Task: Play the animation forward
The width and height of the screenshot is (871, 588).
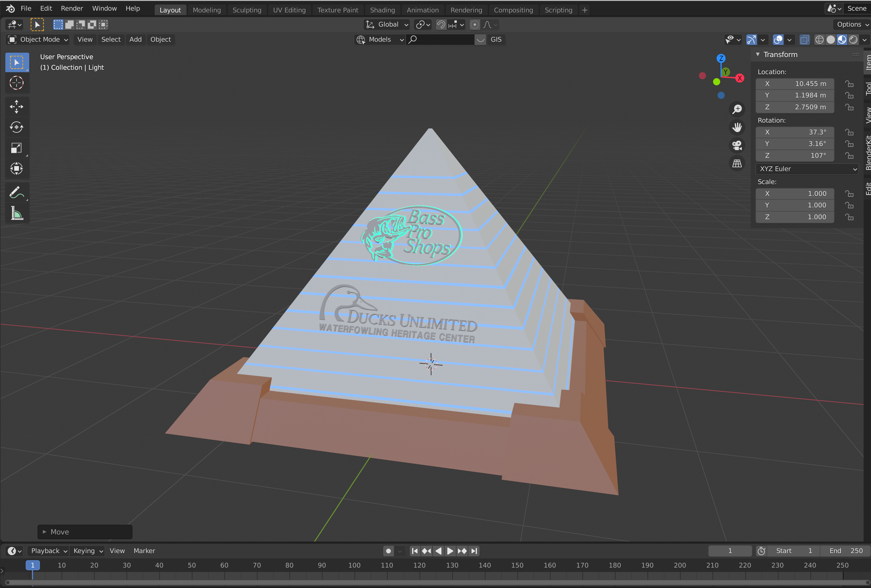Action: [450, 551]
